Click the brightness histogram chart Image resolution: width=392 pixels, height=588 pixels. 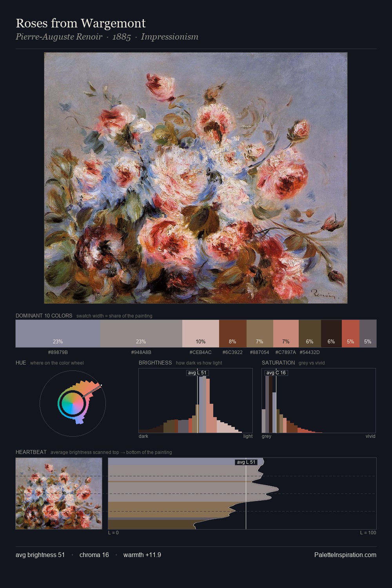[x=196, y=401]
